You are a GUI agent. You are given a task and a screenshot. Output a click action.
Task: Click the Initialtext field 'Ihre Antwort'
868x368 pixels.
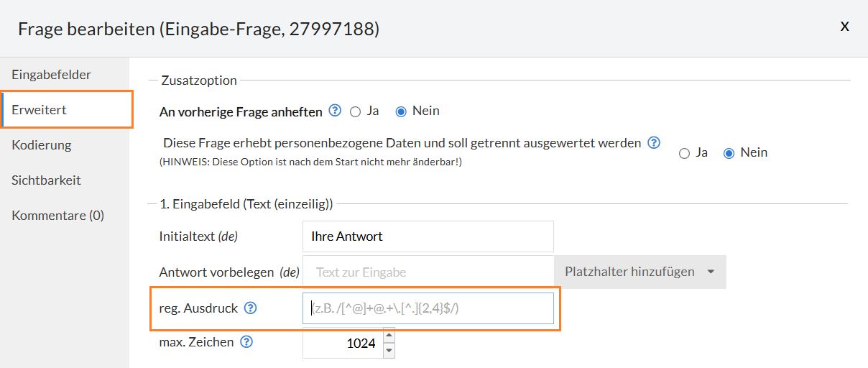[x=428, y=236]
